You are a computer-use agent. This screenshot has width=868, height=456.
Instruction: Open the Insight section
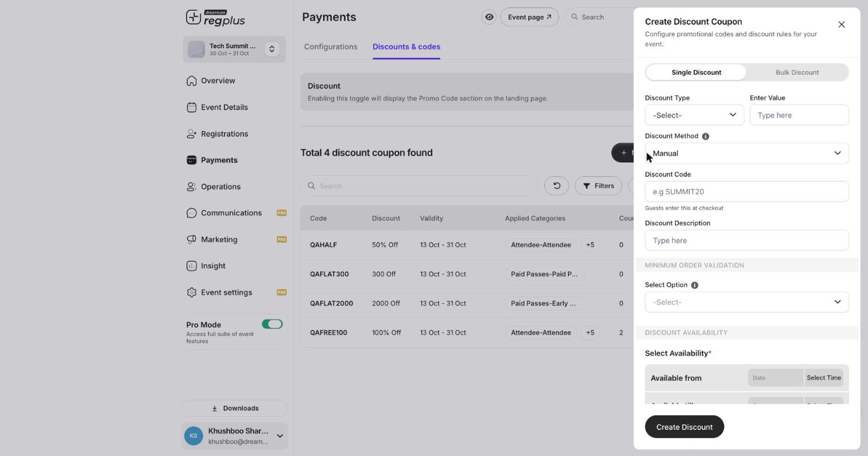[206, 266]
